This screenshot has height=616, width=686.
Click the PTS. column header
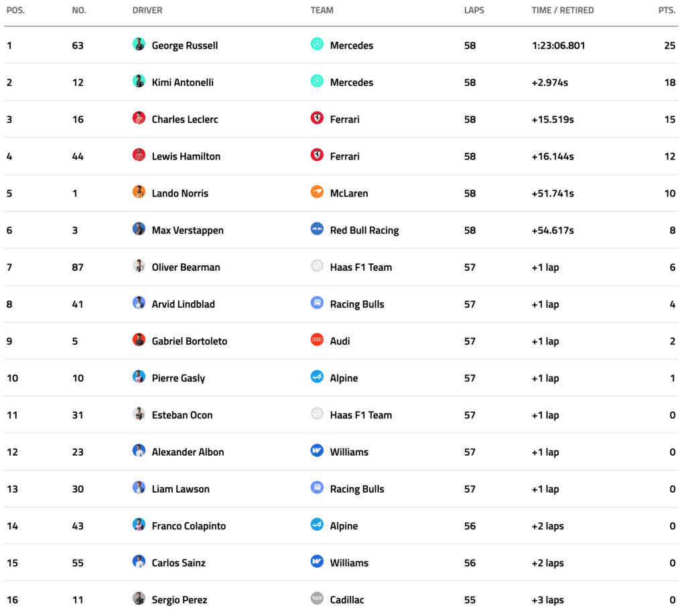coord(666,11)
